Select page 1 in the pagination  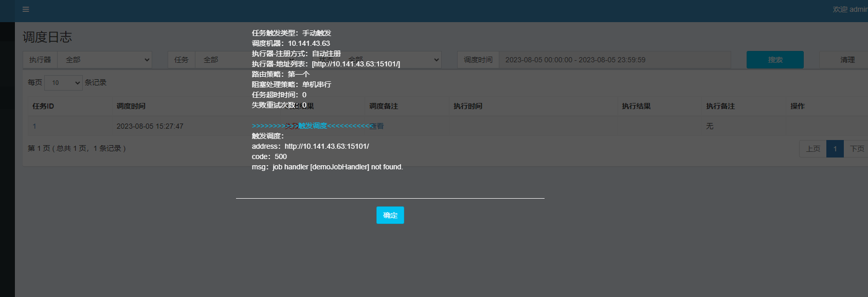tap(835, 149)
